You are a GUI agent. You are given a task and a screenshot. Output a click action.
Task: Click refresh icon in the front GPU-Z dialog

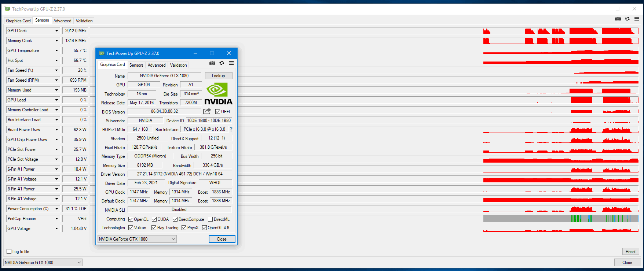tap(222, 63)
